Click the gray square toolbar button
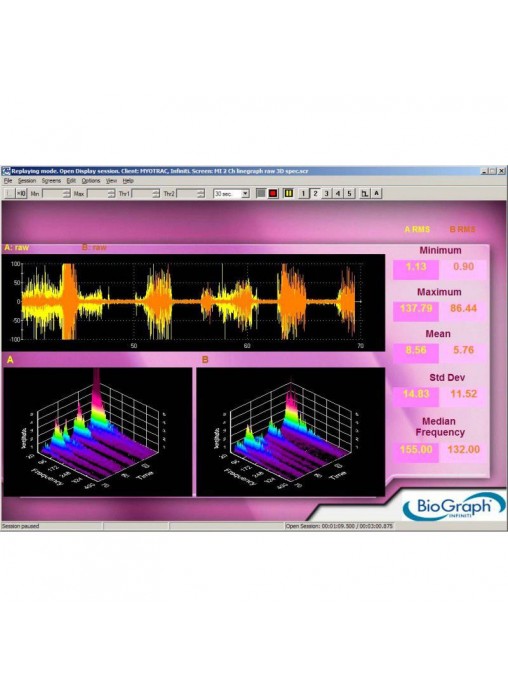This screenshot has width=508, height=696. pyautogui.click(x=261, y=194)
